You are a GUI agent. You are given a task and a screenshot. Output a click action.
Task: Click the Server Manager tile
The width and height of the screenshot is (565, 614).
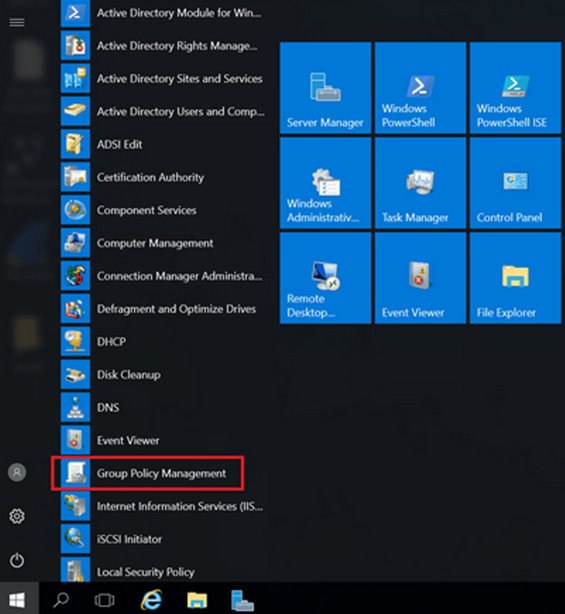325,88
